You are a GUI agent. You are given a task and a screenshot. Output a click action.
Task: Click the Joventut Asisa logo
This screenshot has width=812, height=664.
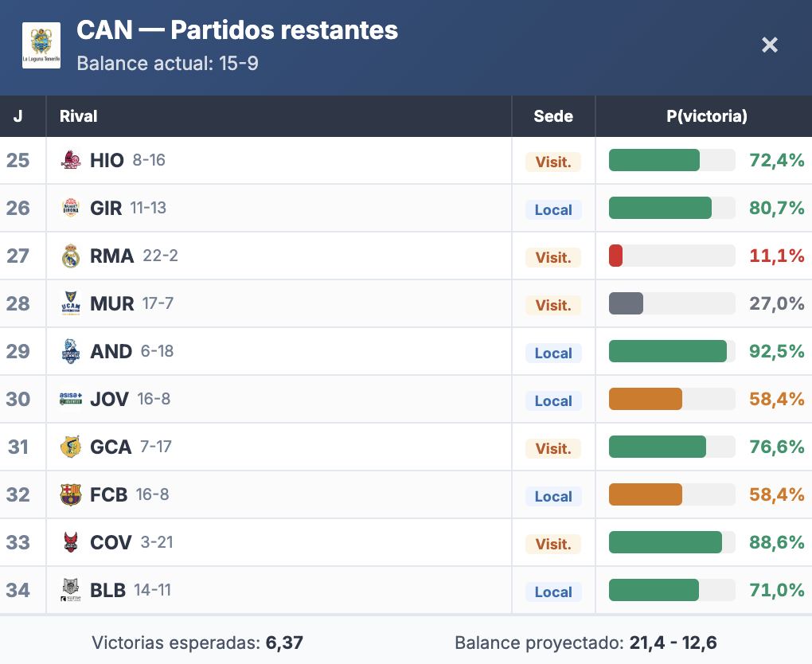click(x=71, y=399)
